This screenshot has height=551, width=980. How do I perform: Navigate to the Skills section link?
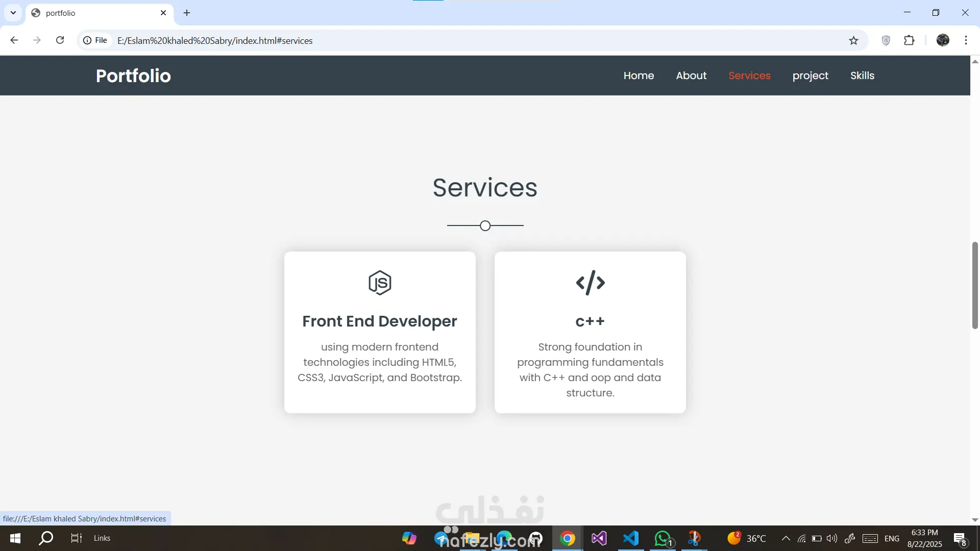coord(862,76)
